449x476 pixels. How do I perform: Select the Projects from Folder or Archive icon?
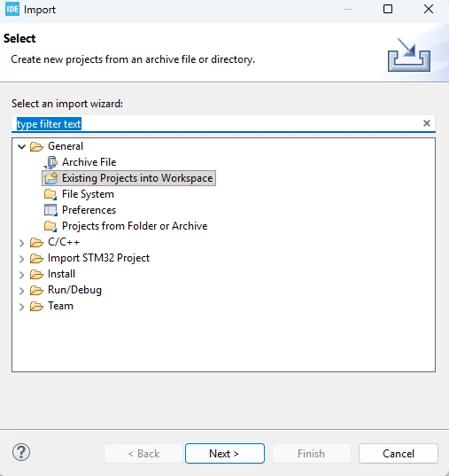(x=50, y=226)
